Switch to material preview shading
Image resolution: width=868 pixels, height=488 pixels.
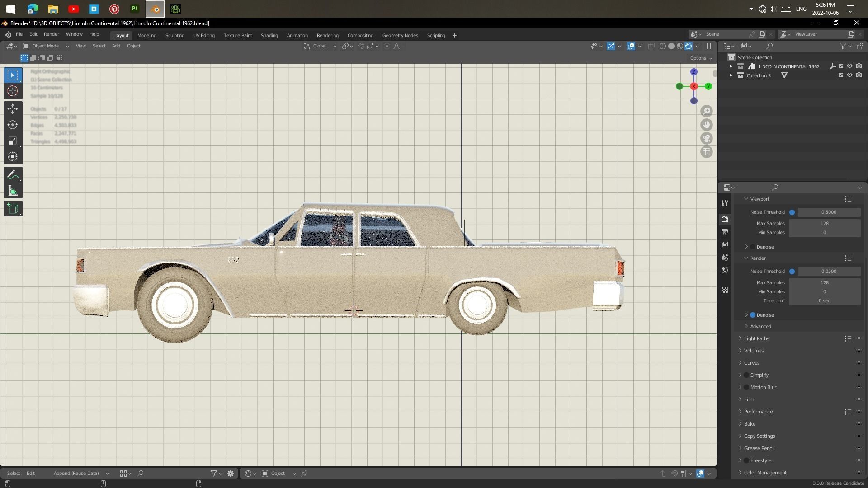[680, 46]
